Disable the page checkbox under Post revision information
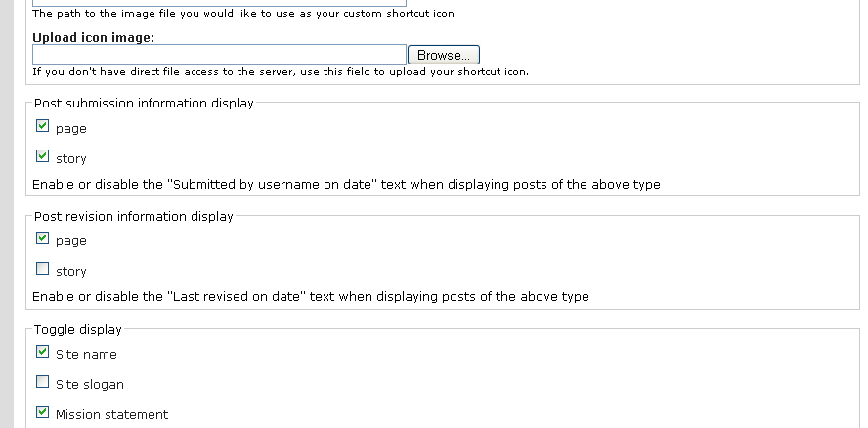The width and height of the screenshot is (868, 428). pyautogui.click(x=42, y=238)
